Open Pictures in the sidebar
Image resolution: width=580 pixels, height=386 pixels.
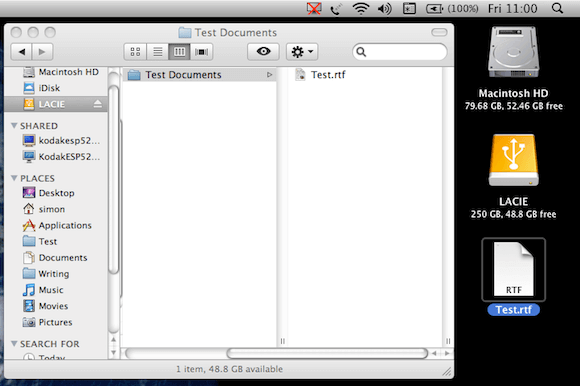47,322
